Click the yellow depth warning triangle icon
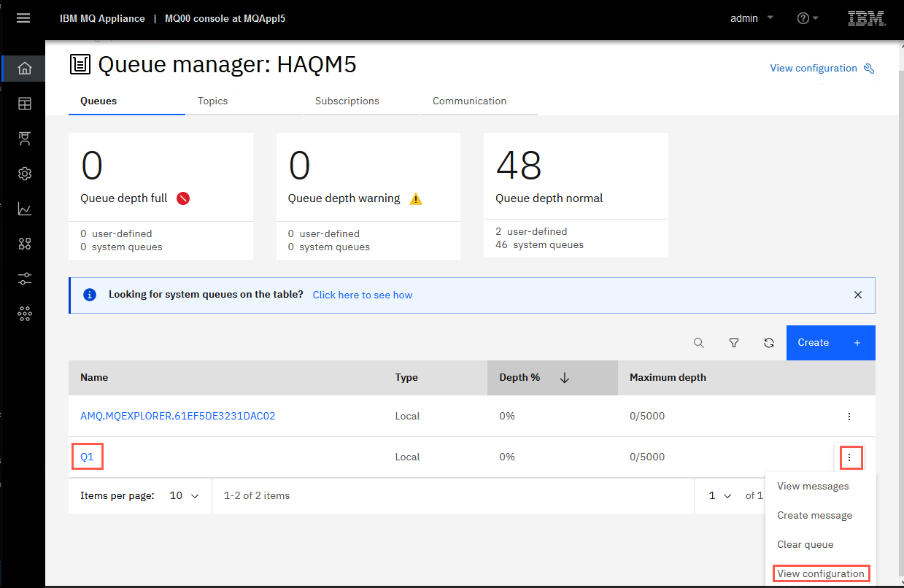Image resolution: width=904 pixels, height=588 pixels. (416, 198)
